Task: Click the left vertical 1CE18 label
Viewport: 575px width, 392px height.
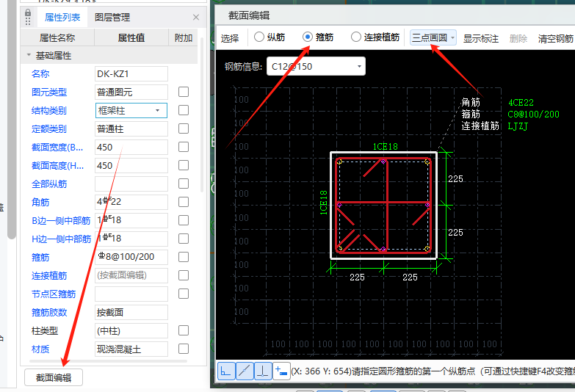Action: [x=323, y=202]
